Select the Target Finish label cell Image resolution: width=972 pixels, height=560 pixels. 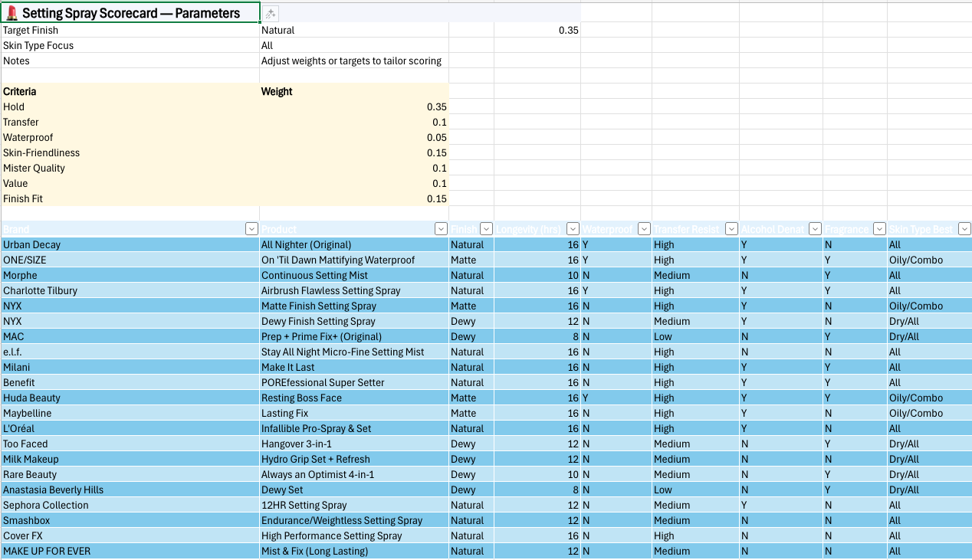130,30
